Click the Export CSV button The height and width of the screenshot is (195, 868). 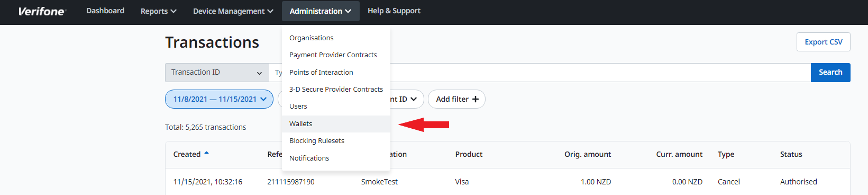tap(823, 42)
